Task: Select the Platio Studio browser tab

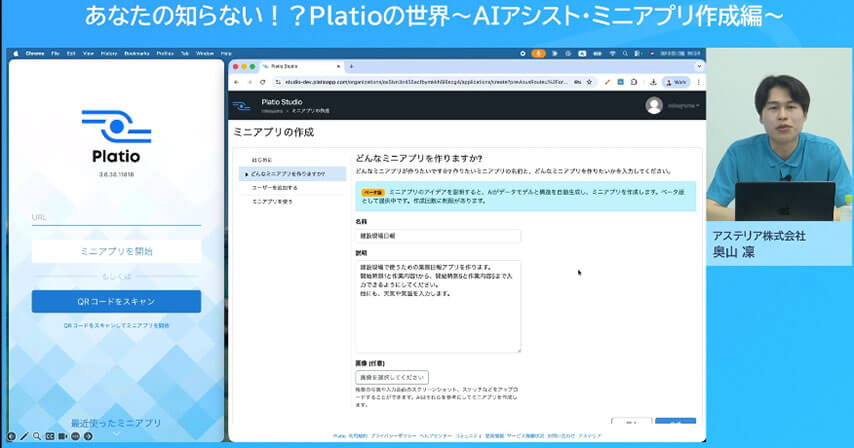Action: click(x=301, y=66)
